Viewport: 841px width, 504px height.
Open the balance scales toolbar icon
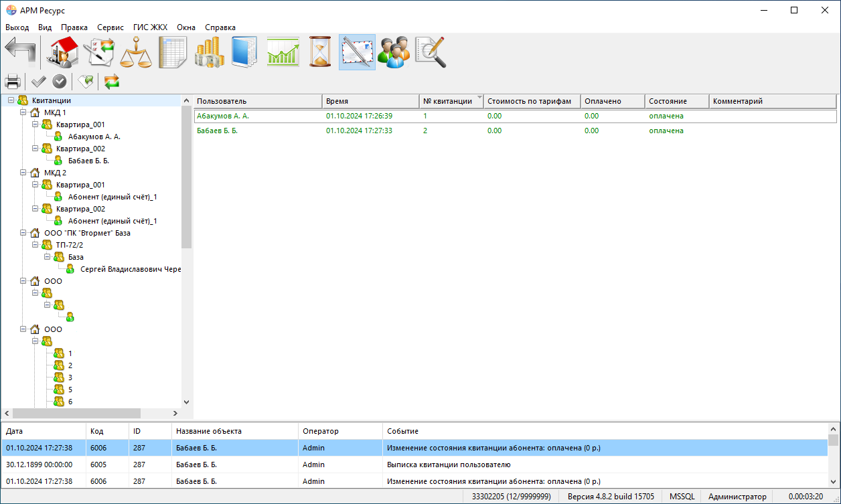coord(137,52)
